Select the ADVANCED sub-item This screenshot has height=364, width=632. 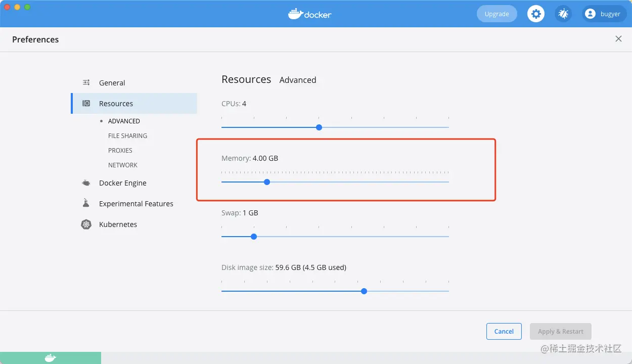coord(124,121)
